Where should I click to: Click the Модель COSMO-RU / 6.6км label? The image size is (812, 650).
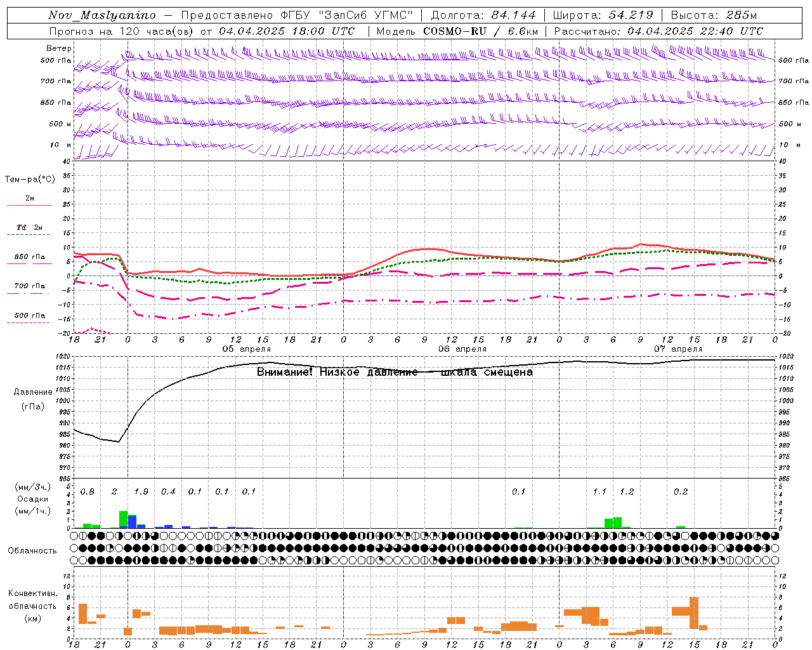tap(457, 31)
